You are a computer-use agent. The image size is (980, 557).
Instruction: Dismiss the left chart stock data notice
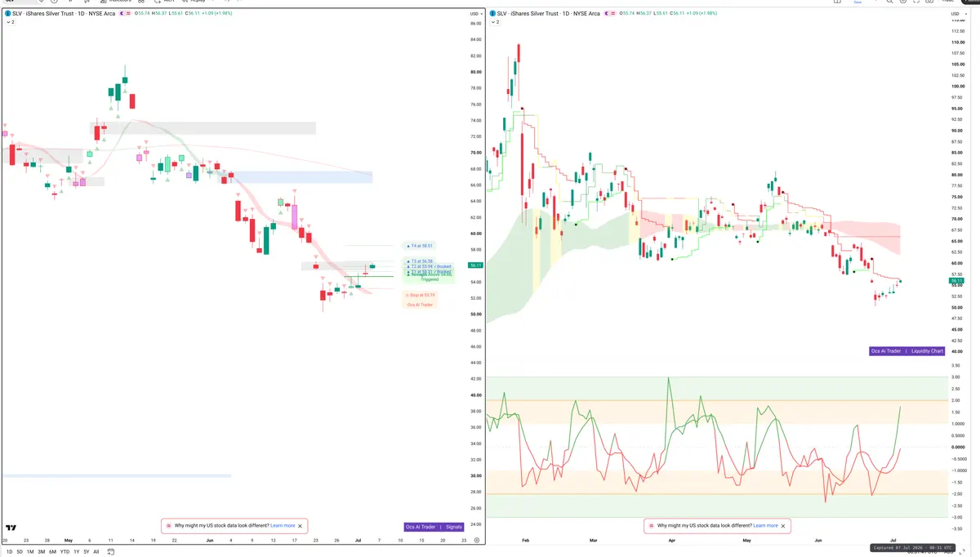(301, 526)
